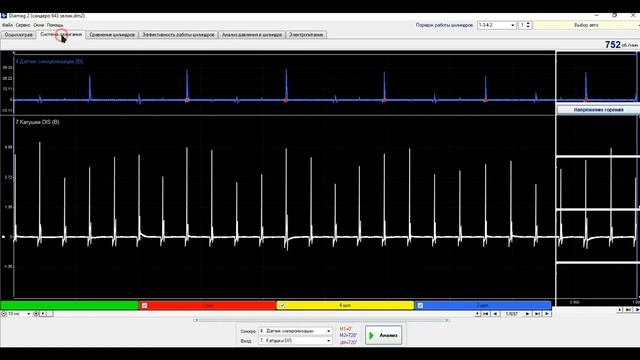Image resolution: width=640 pixels, height=360 pixels.
Task: Jump to first frame in navigator
Action: tap(486, 314)
